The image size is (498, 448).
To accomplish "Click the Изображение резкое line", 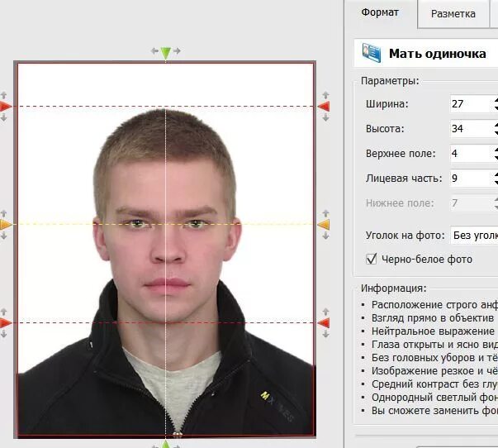I will pos(434,371).
